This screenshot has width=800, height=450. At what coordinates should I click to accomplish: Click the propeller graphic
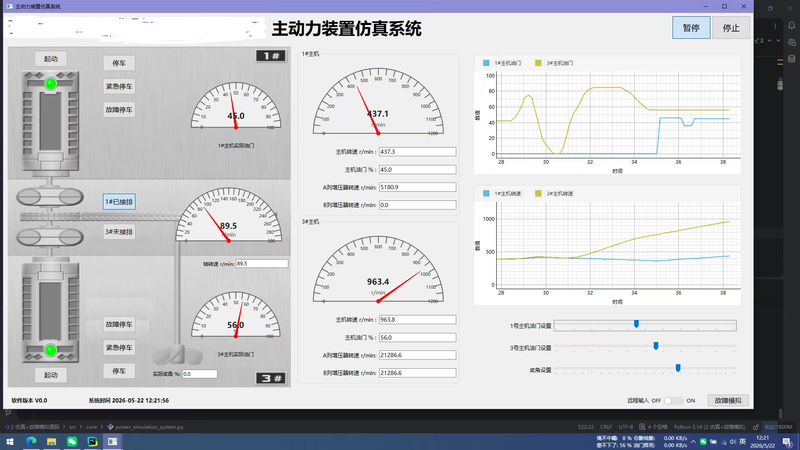pyautogui.click(x=177, y=355)
